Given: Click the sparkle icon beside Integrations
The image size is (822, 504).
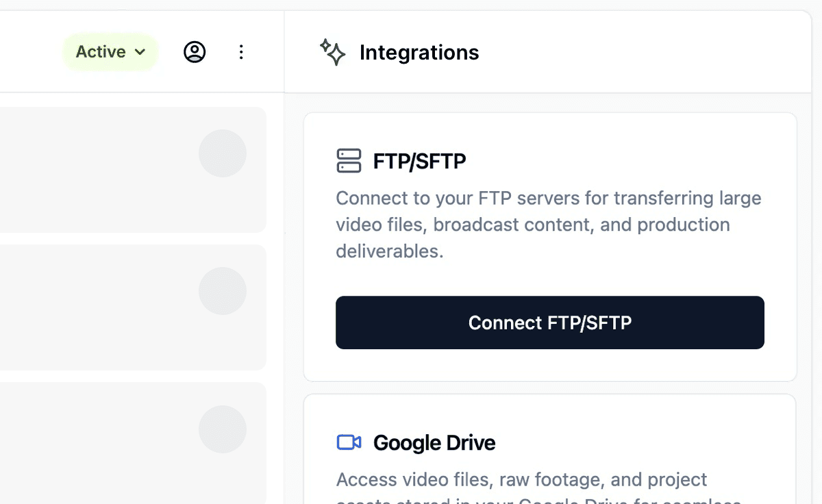Looking at the screenshot, I should [333, 52].
